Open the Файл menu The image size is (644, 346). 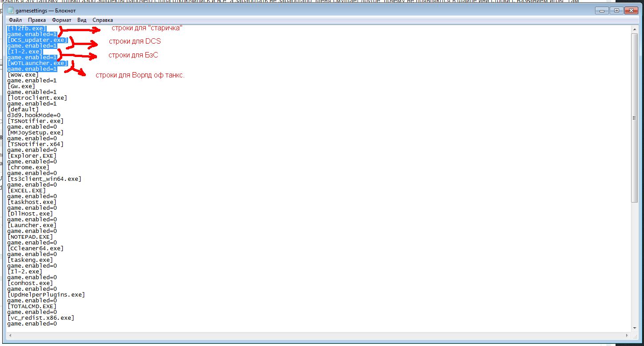point(15,20)
